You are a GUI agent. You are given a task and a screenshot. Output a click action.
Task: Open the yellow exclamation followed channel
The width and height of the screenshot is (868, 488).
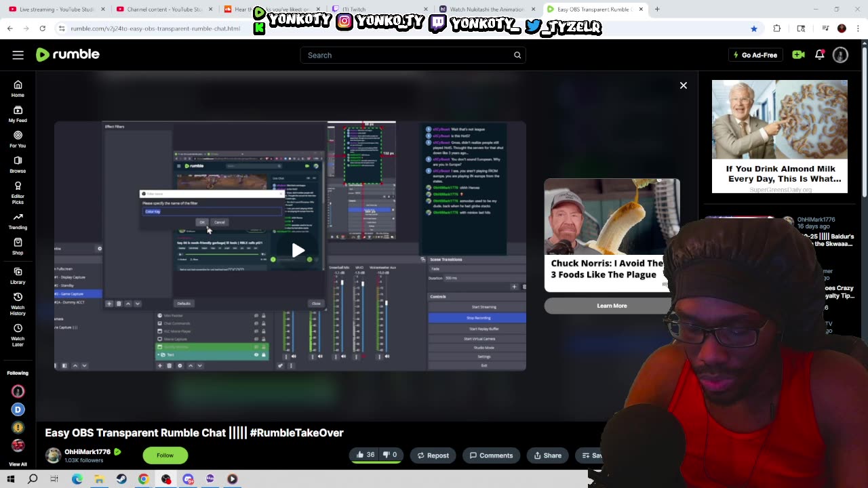(x=18, y=428)
